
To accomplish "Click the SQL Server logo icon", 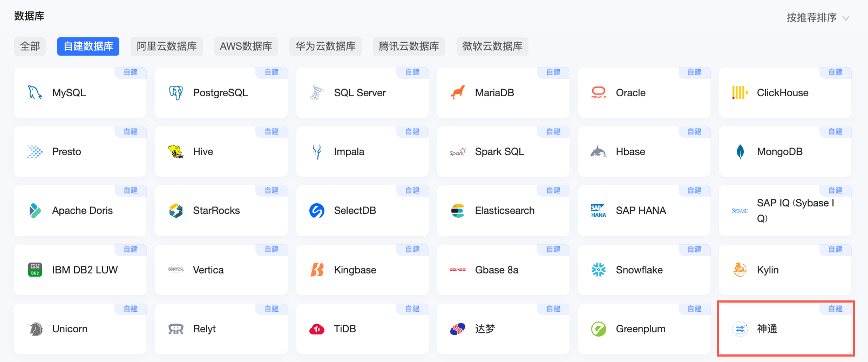I will [x=317, y=92].
